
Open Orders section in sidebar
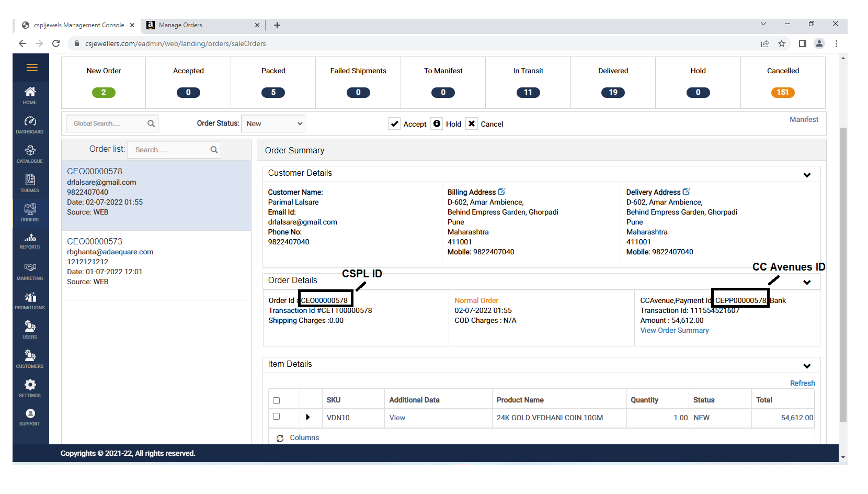(30, 213)
